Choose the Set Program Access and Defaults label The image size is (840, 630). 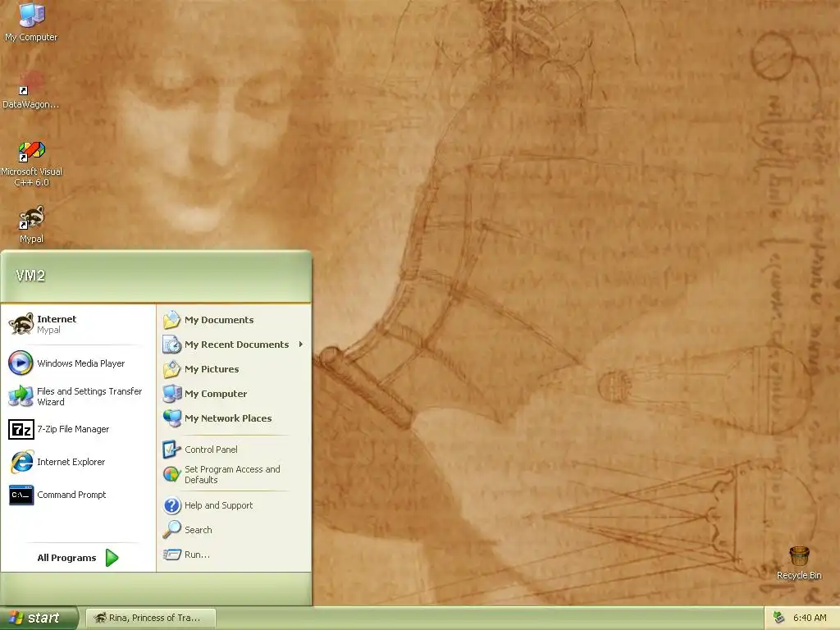[x=232, y=474]
